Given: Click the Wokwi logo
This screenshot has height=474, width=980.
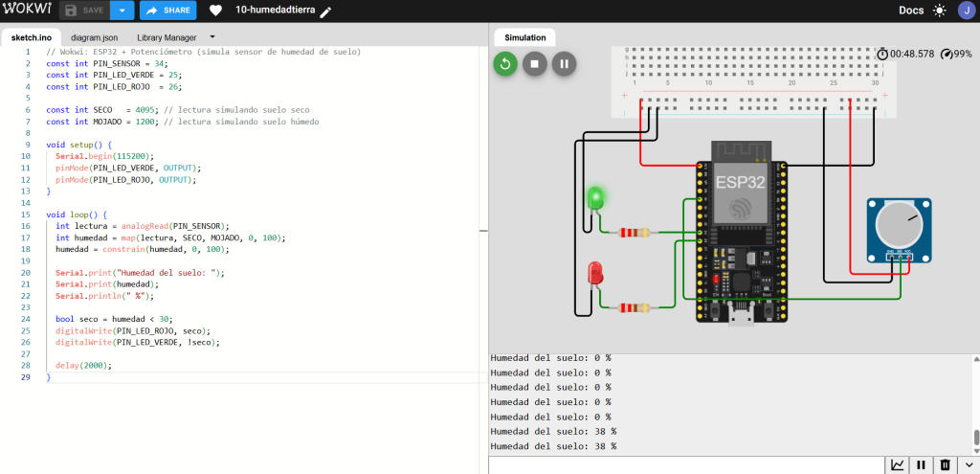Looking at the screenshot, I should point(28,11).
